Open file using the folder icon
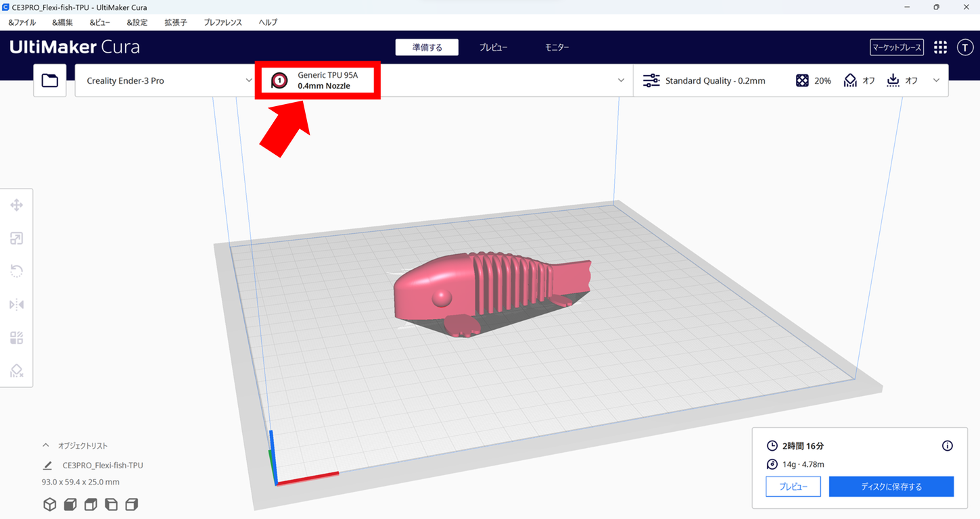Image resolution: width=980 pixels, height=519 pixels. (50, 80)
